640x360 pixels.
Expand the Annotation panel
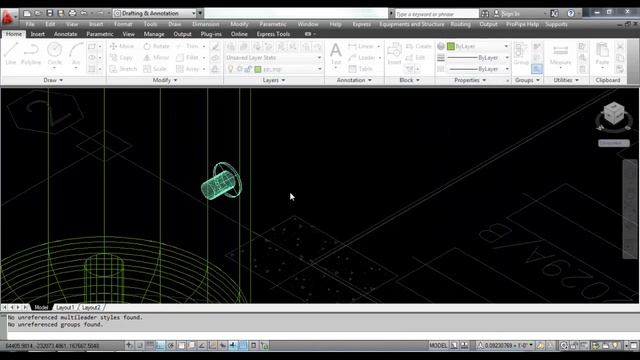[354, 80]
